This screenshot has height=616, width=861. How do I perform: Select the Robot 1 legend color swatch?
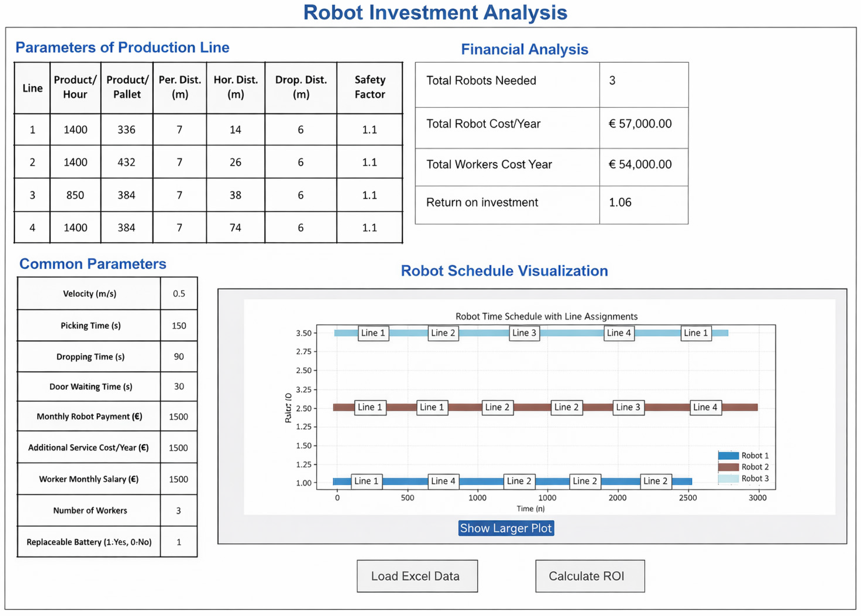(x=728, y=456)
